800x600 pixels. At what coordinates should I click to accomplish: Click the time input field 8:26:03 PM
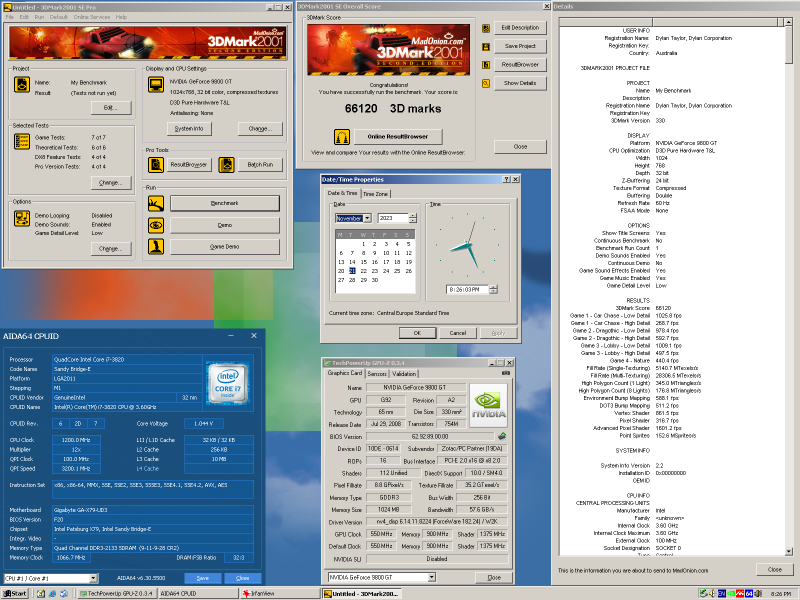click(x=467, y=289)
